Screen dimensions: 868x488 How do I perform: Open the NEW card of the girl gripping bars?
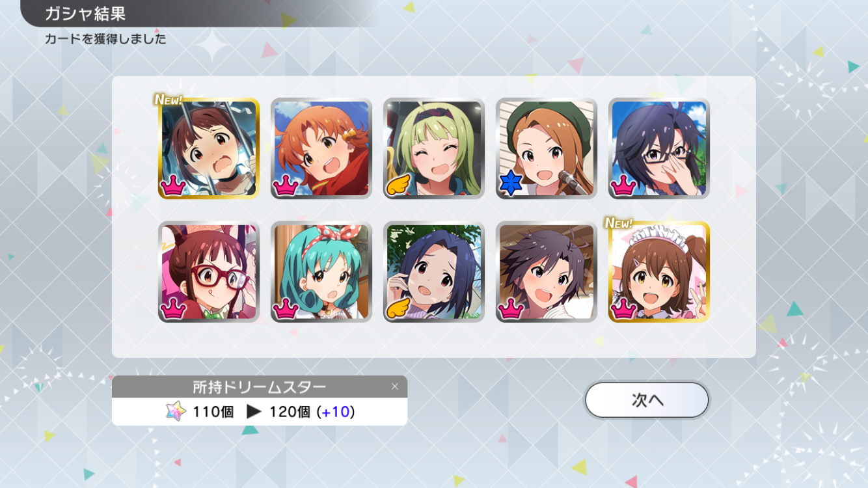tap(208, 148)
